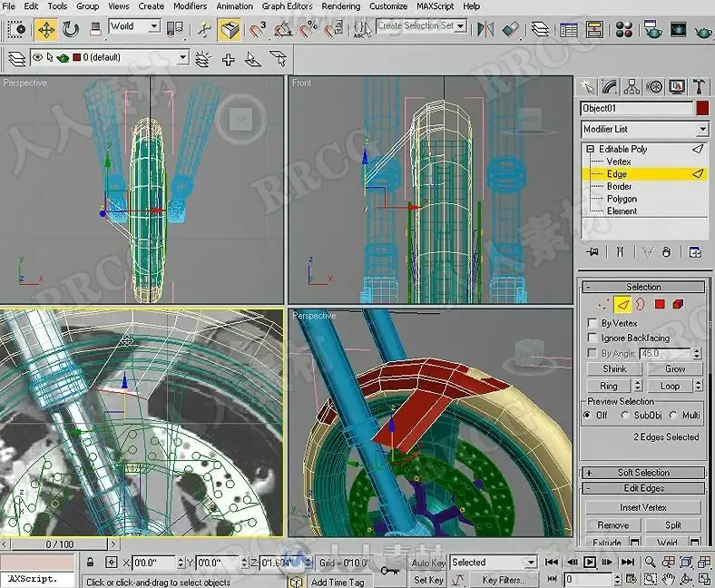Open the Utilities hammer panel tab
The image size is (715, 588).
(699, 87)
